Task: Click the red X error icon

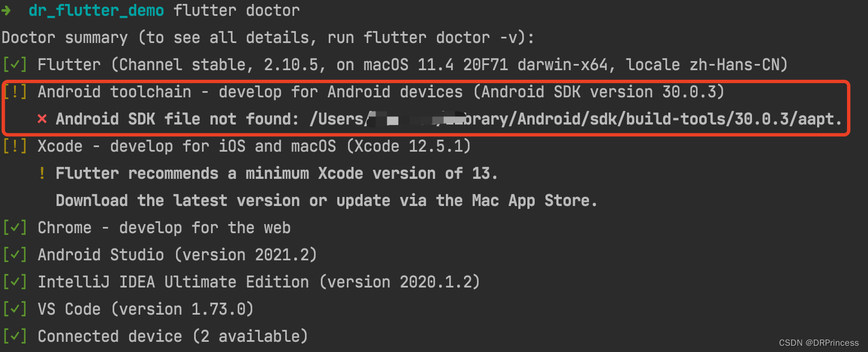Action: click(42, 119)
